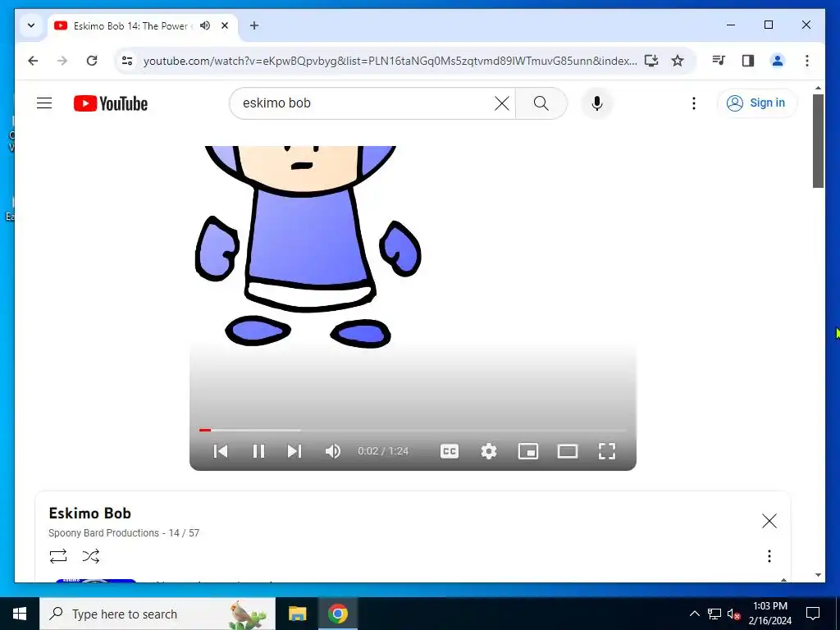Mute the video player volume
The height and width of the screenshot is (630, 840).
tap(333, 451)
